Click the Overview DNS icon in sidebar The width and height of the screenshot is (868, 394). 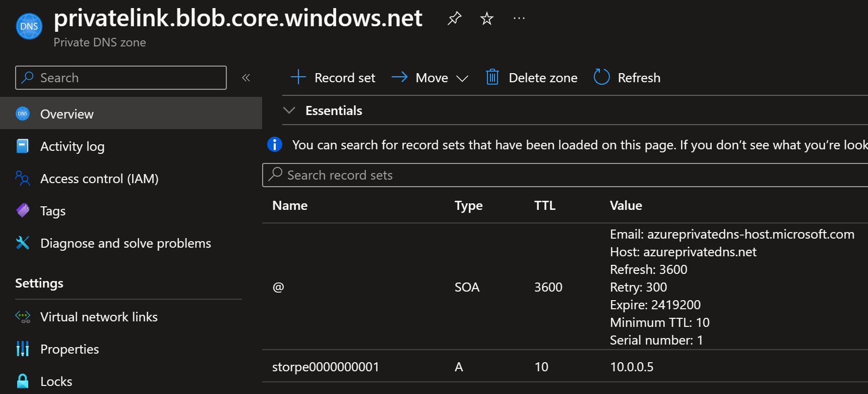[23, 114]
